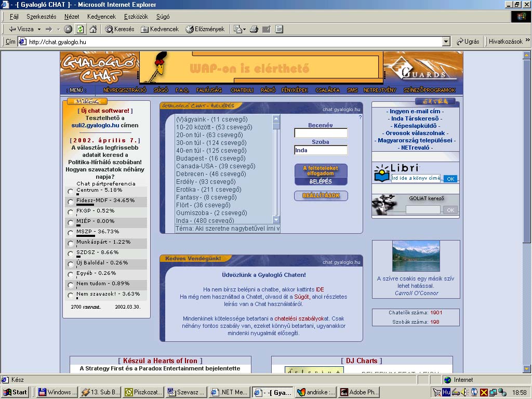Viewport: 532px width, 399px height.
Task: Go to the Home page icon
Action: pyautogui.click(x=92, y=29)
